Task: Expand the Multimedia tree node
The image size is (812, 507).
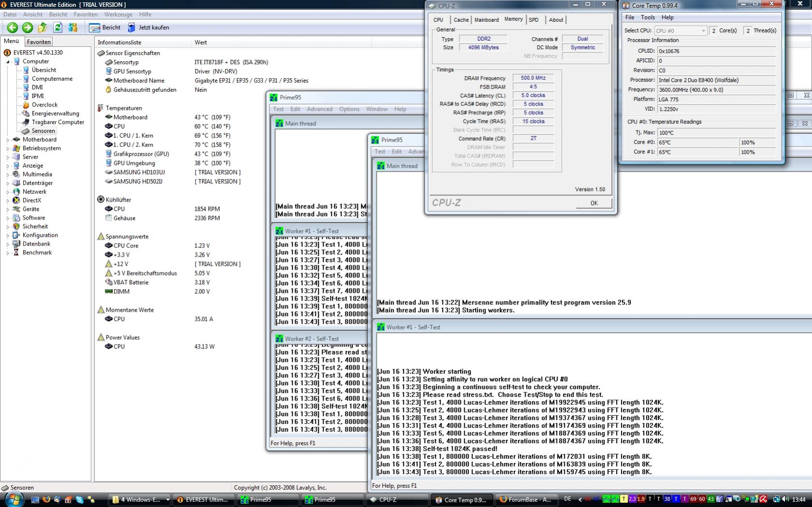Action: (x=8, y=175)
